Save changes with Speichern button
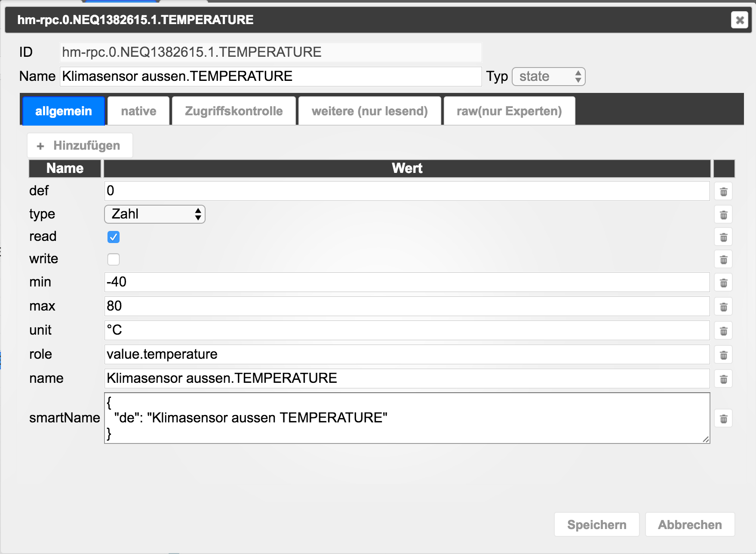This screenshot has height=554, width=756. [597, 524]
